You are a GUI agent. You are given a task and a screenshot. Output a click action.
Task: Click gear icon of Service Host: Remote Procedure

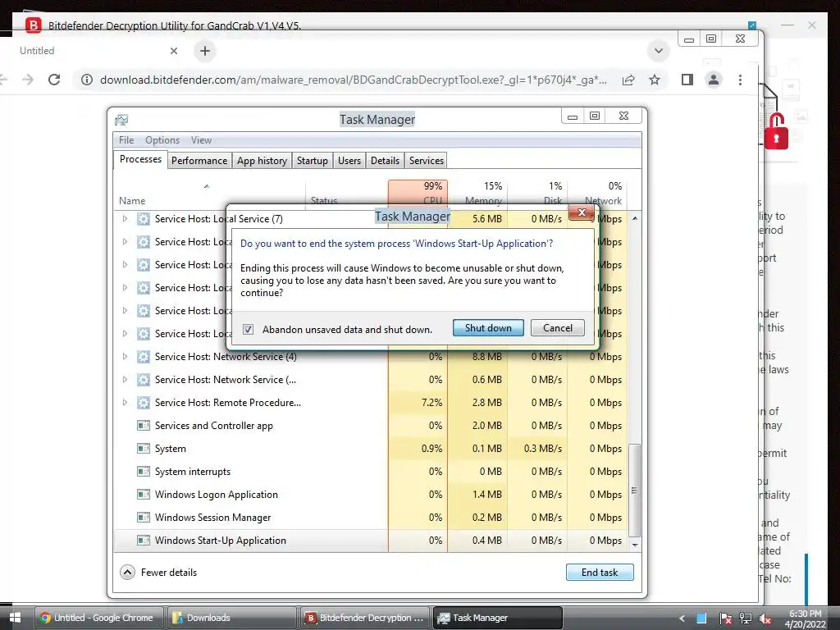click(x=143, y=402)
